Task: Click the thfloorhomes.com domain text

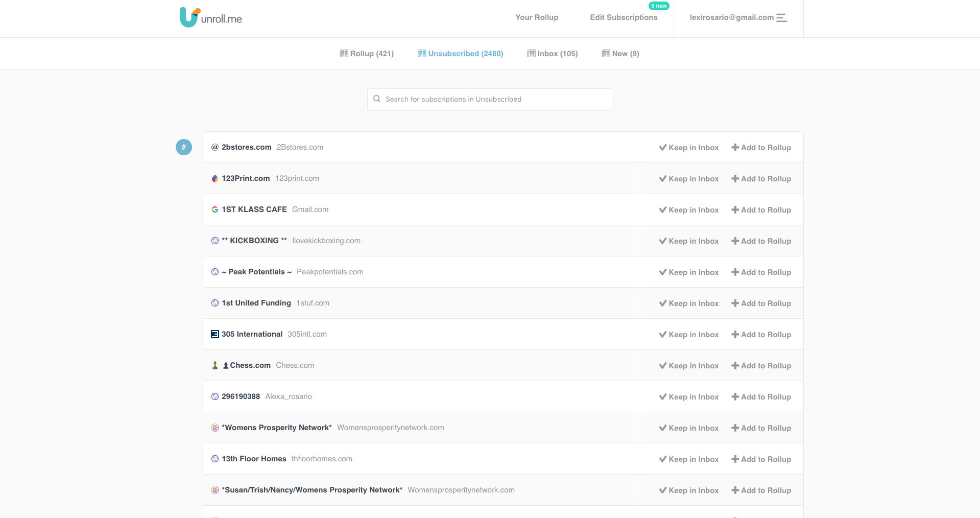Action: point(322,459)
